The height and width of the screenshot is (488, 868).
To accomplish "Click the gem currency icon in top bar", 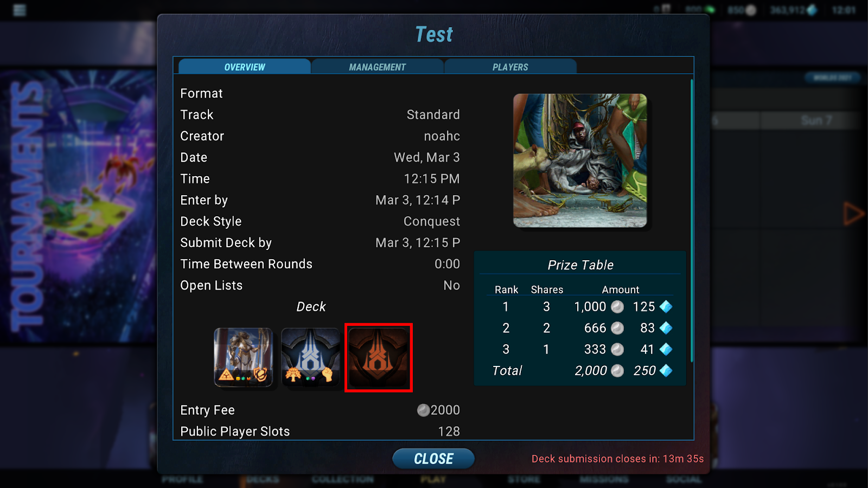I will click(812, 10).
